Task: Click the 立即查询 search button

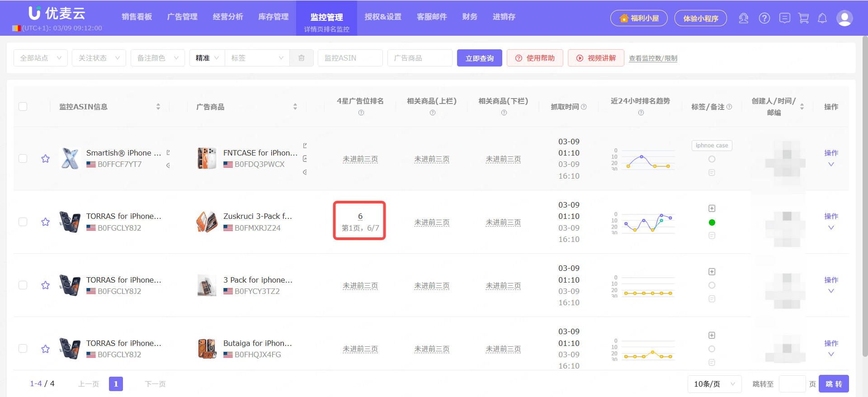Action: (480, 58)
